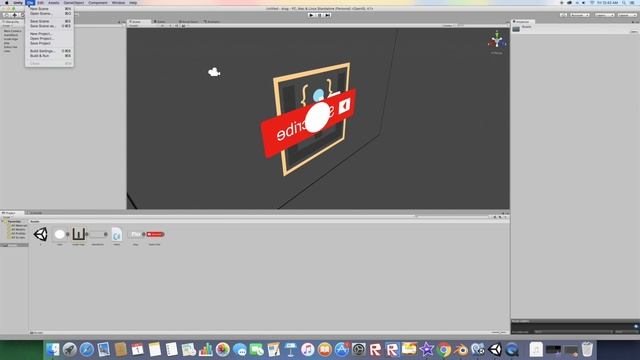The width and height of the screenshot is (640, 360).
Task: Open Trash from the Dock
Action: click(587, 349)
